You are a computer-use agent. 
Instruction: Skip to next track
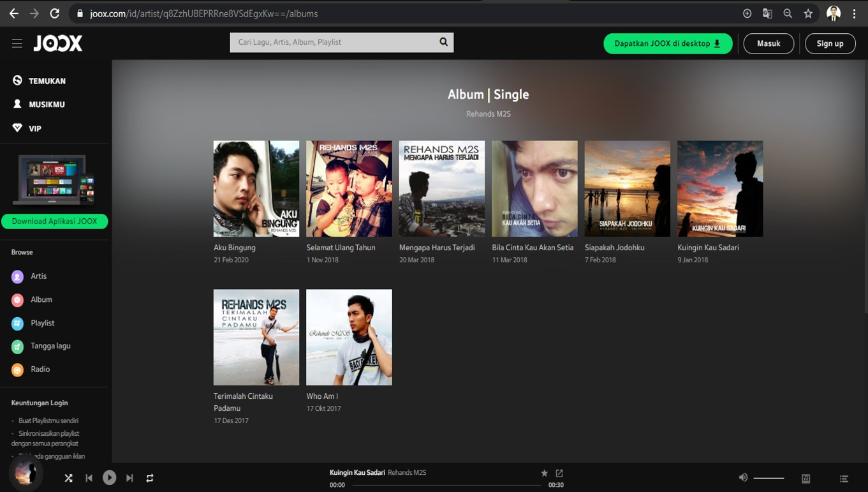pos(129,478)
